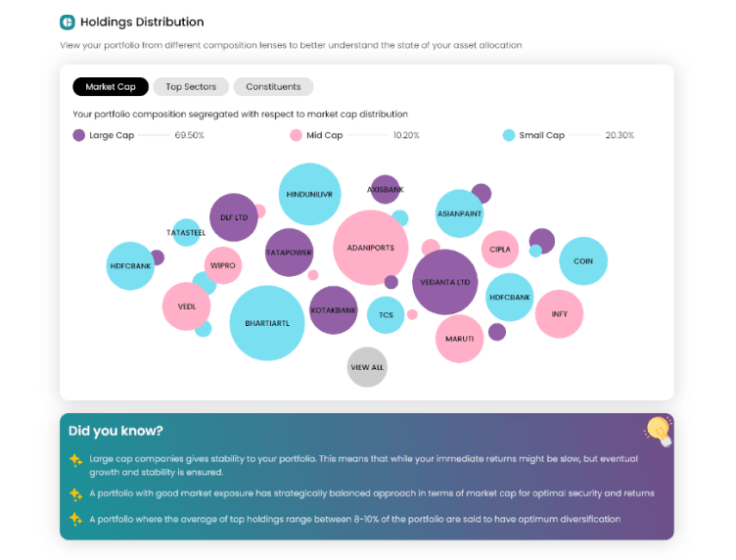Image resolution: width=736 pixels, height=560 pixels.
Task: Click the Small Cap blue legend dot
Action: pos(509,135)
